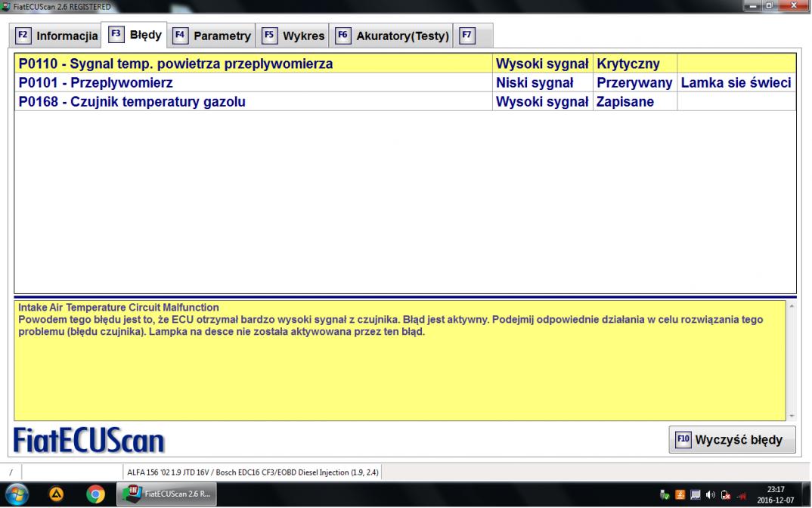The image size is (812, 508).
Task: Select the P0168 fuel temperature sensor row
Action: click(405, 101)
